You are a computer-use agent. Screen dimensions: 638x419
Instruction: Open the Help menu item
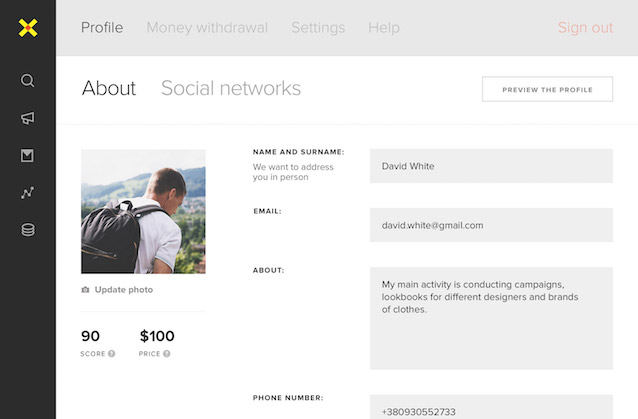click(384, 28)
